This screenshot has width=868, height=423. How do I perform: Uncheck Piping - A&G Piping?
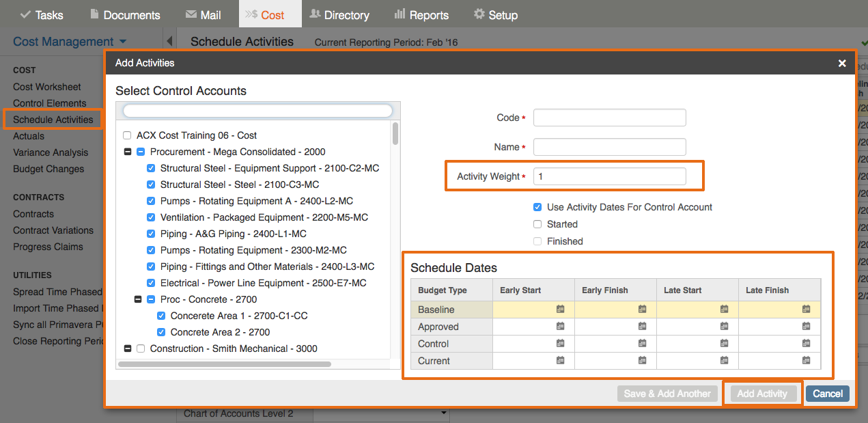pos(151,234)
